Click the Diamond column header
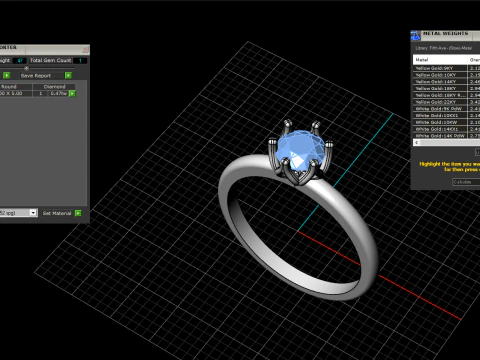The image size is (480, 360). [x=54, y=87]
